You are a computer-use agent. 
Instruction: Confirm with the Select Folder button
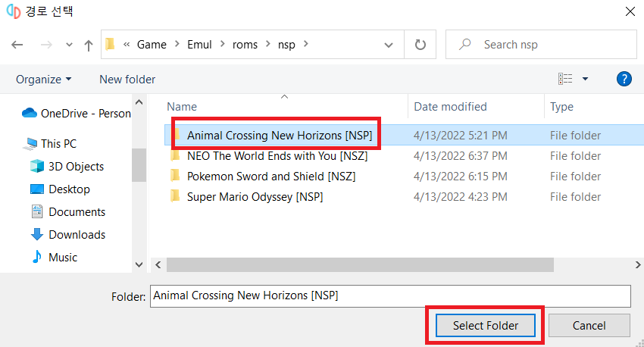tap(486, 326)
